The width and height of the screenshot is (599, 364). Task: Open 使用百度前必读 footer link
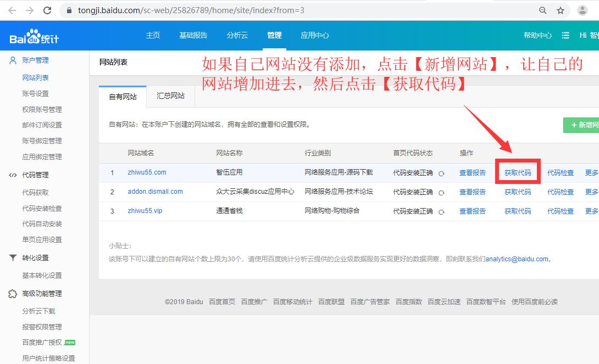[x=535, y=302]
